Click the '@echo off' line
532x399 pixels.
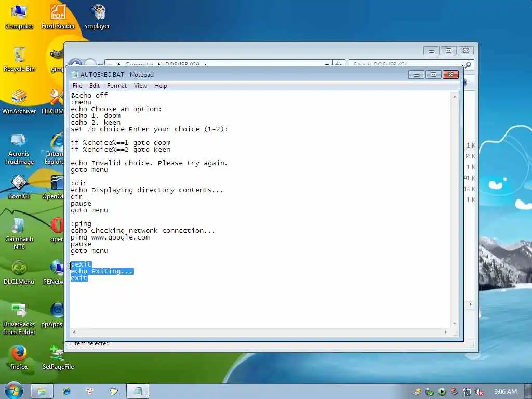coord(89,96)
